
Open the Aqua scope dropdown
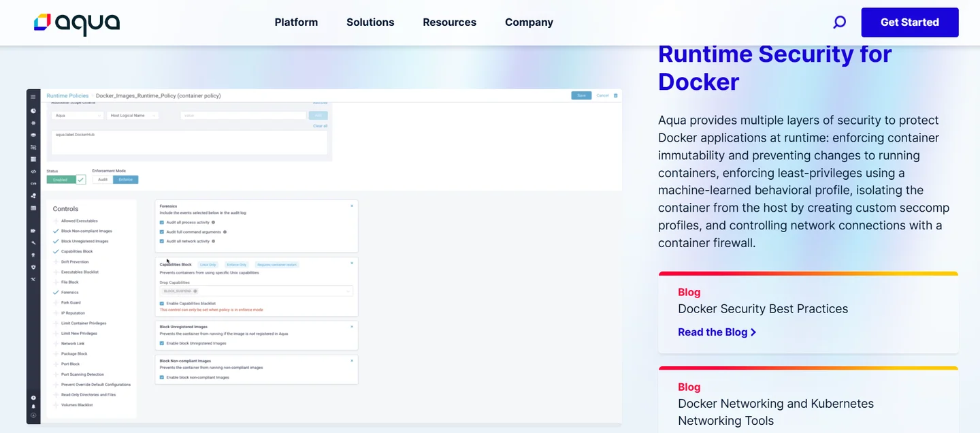point(78,116)
